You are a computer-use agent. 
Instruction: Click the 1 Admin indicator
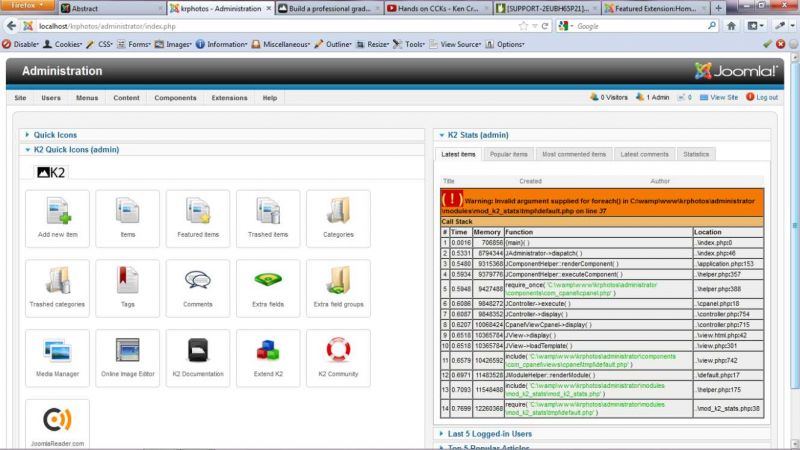pyautogui.click(x=652, y=97)
